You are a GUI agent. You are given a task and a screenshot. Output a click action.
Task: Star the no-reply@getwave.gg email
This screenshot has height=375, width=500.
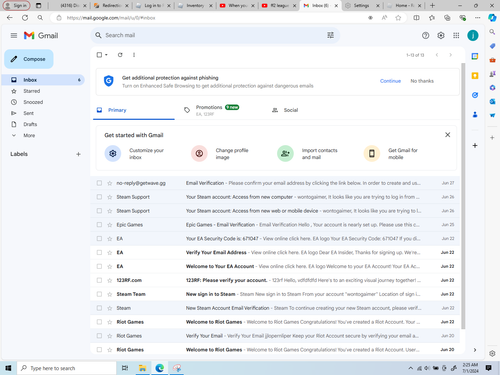(x=110, y=183)
